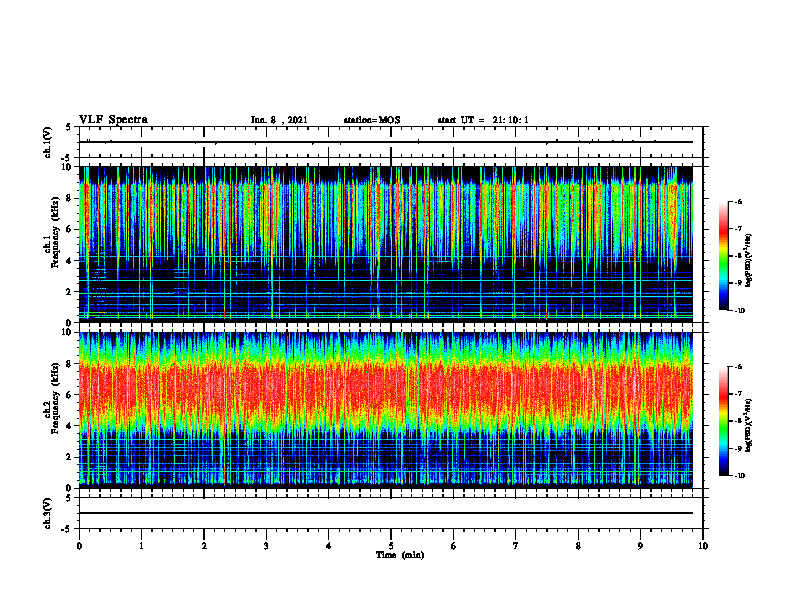Click time-axis tick label "9"
This screenshot has height=612, width=792.
[640, 546]
